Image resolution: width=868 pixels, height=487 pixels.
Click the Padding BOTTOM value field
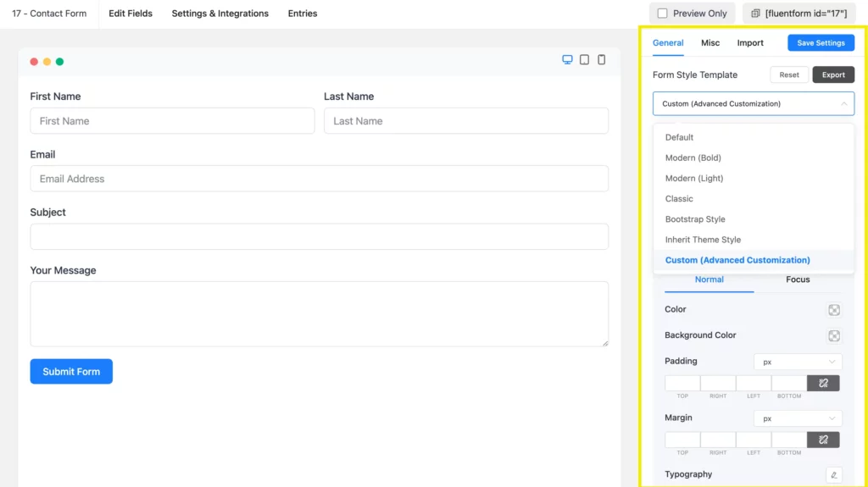(x=789, y=383)
